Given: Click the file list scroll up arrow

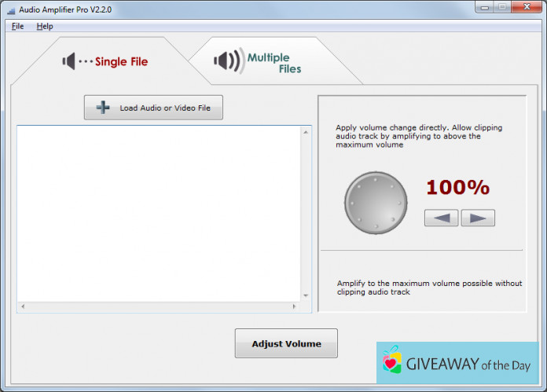Looking at the screenshot, I should pos(307,132).
